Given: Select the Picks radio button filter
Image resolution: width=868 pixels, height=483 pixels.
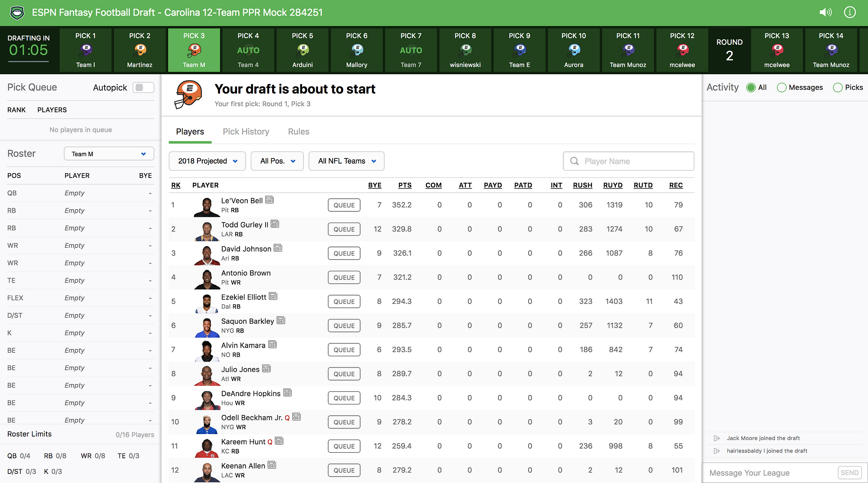Looking at the screenshot, I should pyautogui.click(x=837, y=87).
